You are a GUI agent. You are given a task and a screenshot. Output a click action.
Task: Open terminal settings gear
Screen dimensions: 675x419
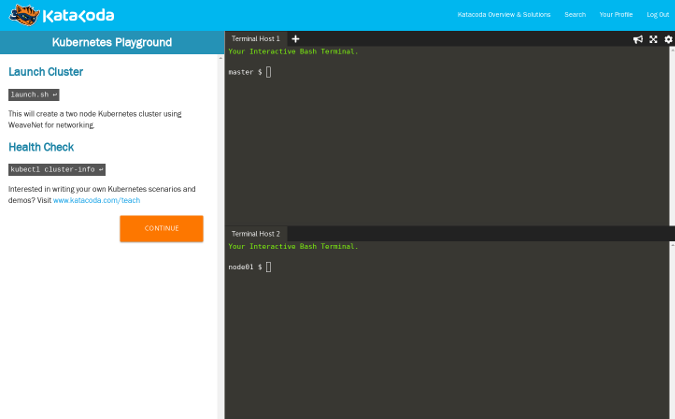click(668, 39)
